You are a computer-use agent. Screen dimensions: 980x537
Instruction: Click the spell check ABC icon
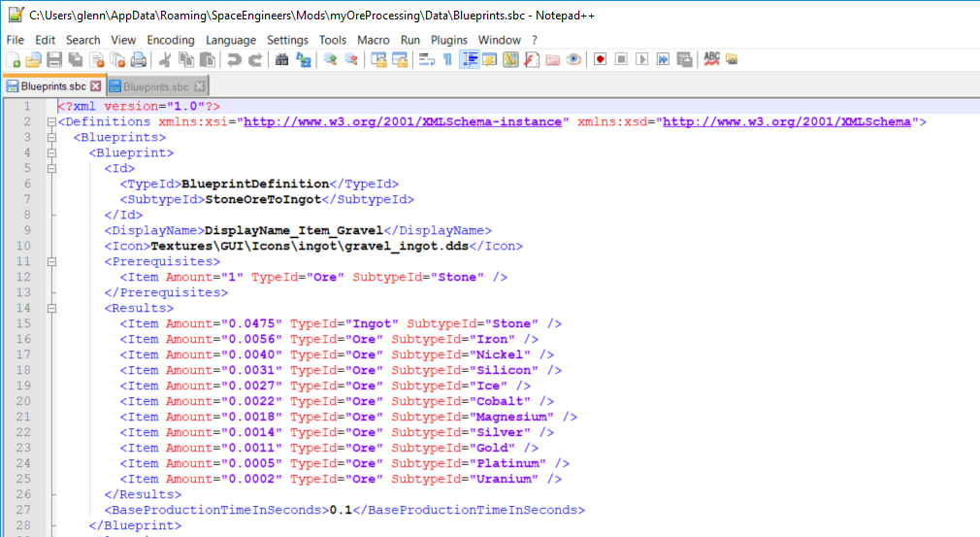pos(711,60)
